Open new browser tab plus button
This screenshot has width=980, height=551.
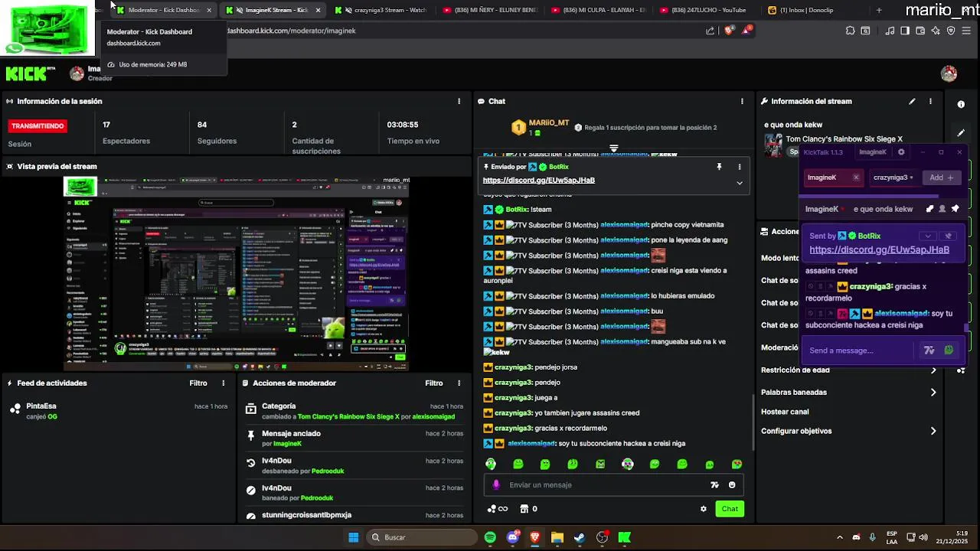pos(879,10)
